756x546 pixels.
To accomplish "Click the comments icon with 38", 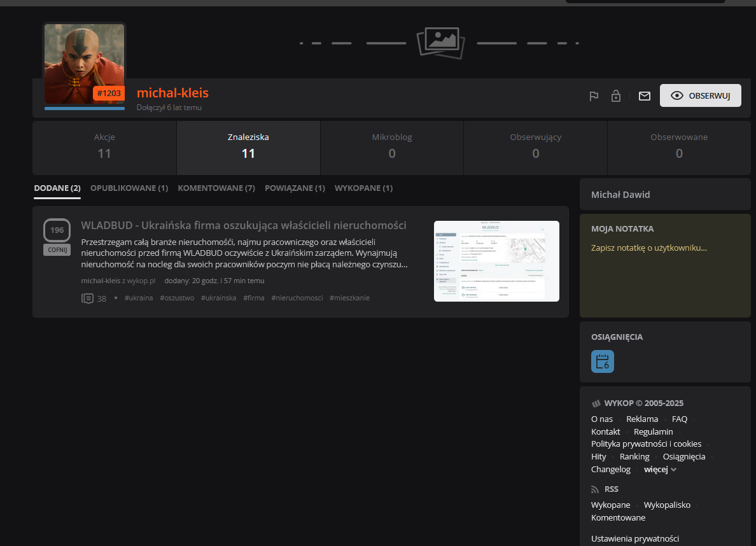I will pyautogui.click(x=88, y=298).
